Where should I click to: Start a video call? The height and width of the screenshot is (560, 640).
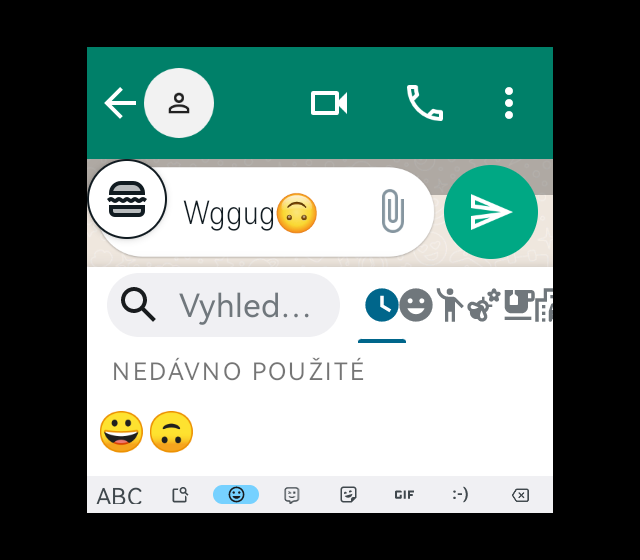click(x=329, y=103)
